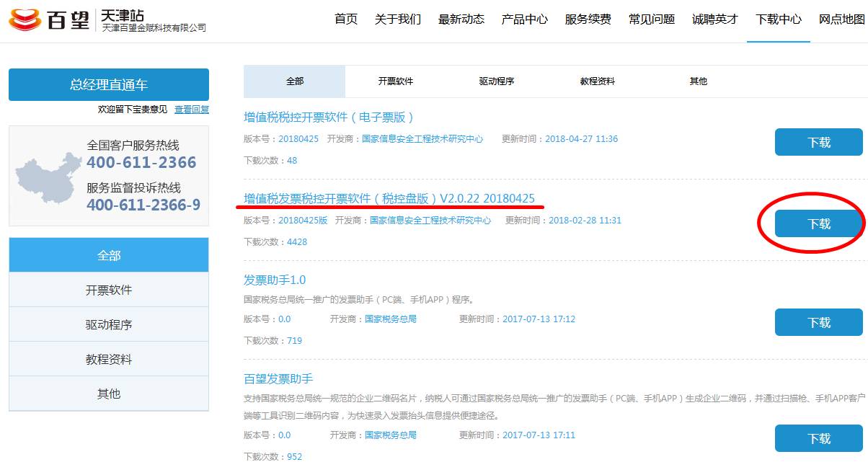Open 诚聘英才 in the top navigation
868x475 pixels.
tap(715, 19)
